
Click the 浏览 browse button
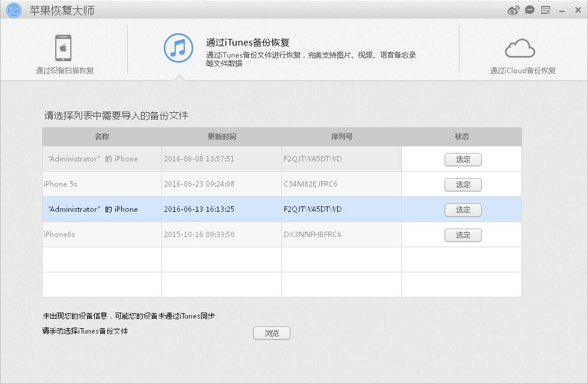[x=272, y=333]
